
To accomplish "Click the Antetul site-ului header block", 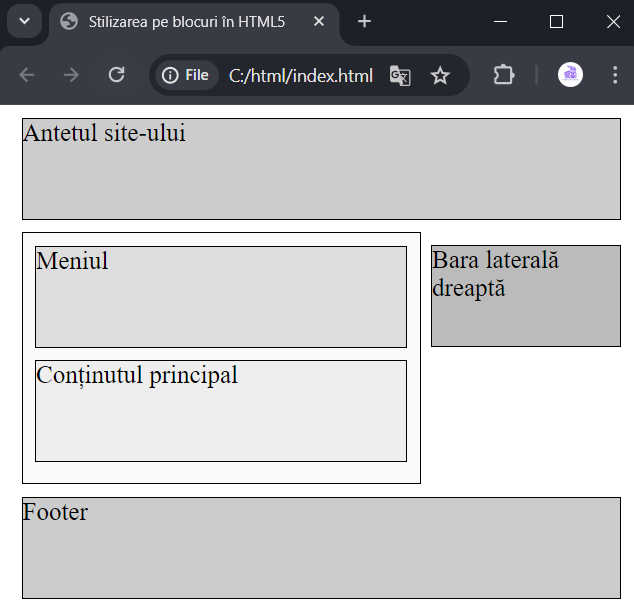I will coord(321,169).
